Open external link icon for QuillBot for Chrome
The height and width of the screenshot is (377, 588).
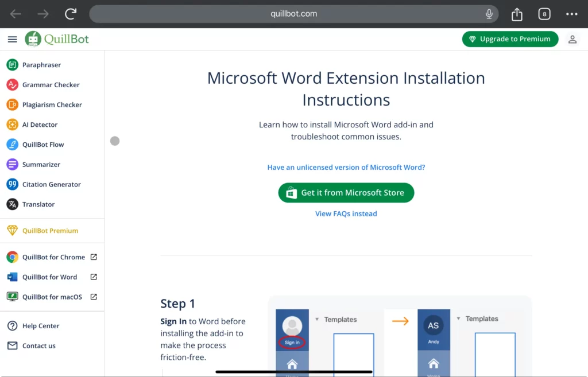click(x=94, y=257)
